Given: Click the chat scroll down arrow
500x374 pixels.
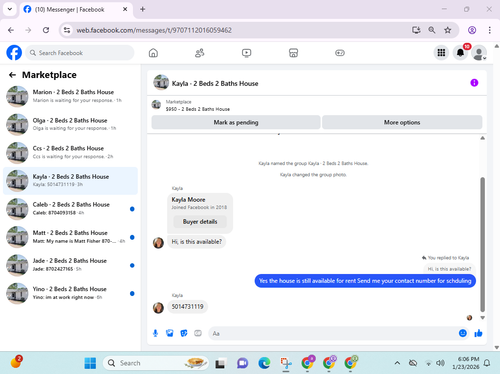Looking at the screenshot, I should (x=482, y=318).
